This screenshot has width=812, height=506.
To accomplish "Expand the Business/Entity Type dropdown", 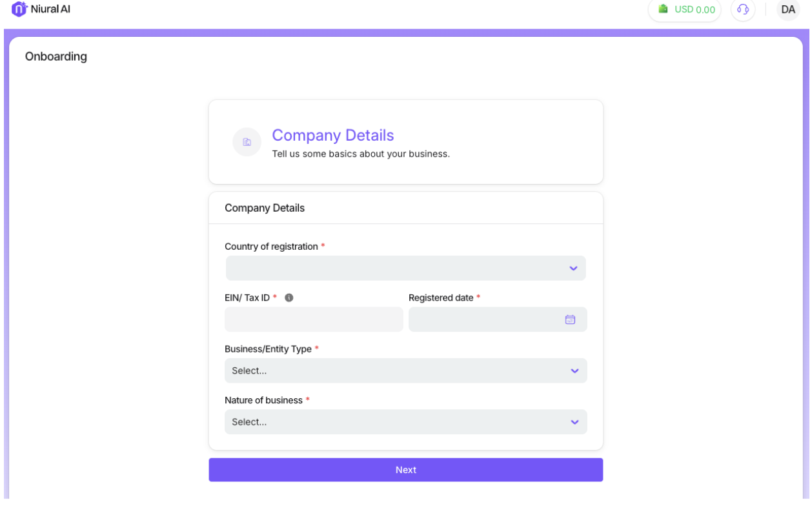I will pos(397,370).
